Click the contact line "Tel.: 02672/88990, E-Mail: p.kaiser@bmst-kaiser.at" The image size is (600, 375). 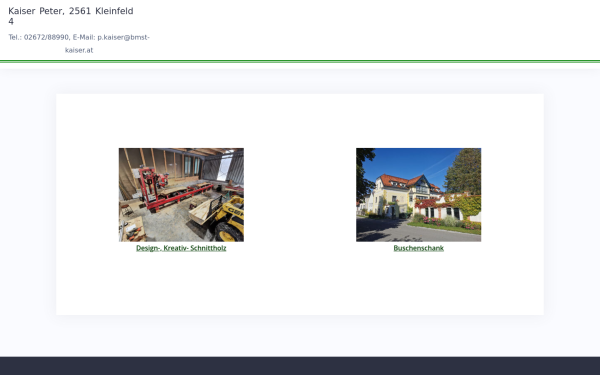pyautogui.click(x=79, y=44)
